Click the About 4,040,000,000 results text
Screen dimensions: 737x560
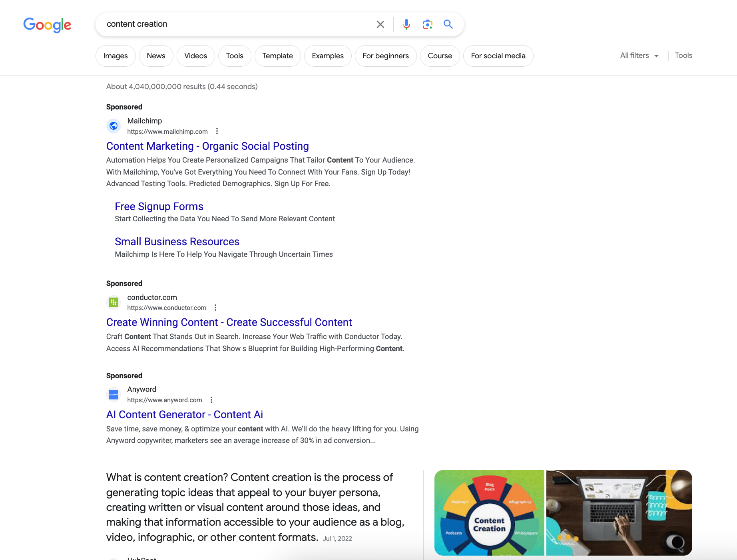coord(182,87)
